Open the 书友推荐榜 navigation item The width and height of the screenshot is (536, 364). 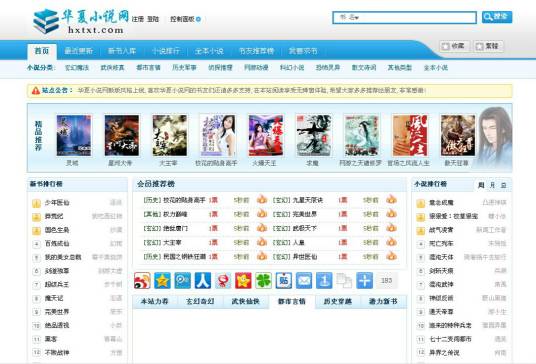(x=256, y=51)
